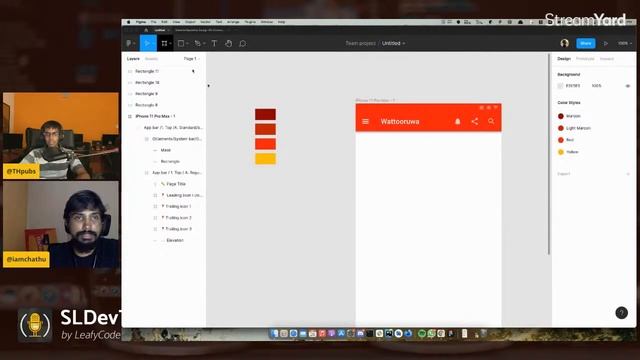This screenshot has width=640, height=360.
Task: Select the Design tab
Action: pos(564,59)
